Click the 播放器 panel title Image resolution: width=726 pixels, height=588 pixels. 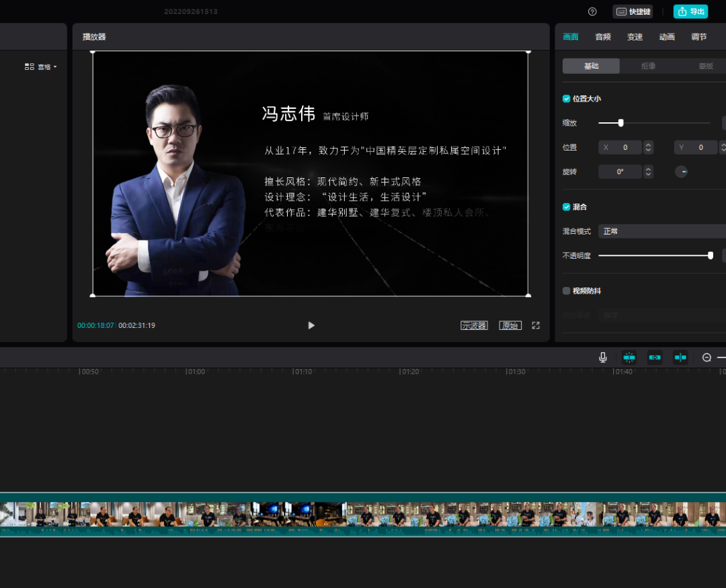94,37
